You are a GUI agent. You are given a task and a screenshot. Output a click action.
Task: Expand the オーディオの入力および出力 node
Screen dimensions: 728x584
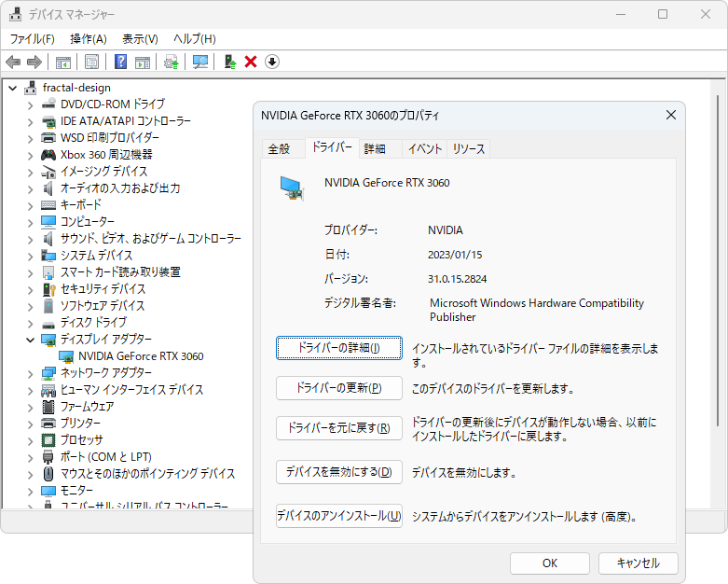click(30, 189)
